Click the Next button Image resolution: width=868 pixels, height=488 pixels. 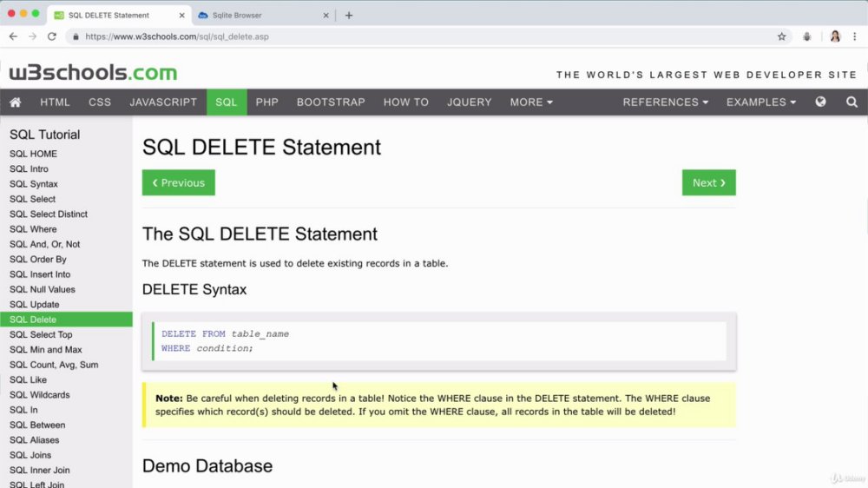708,183
